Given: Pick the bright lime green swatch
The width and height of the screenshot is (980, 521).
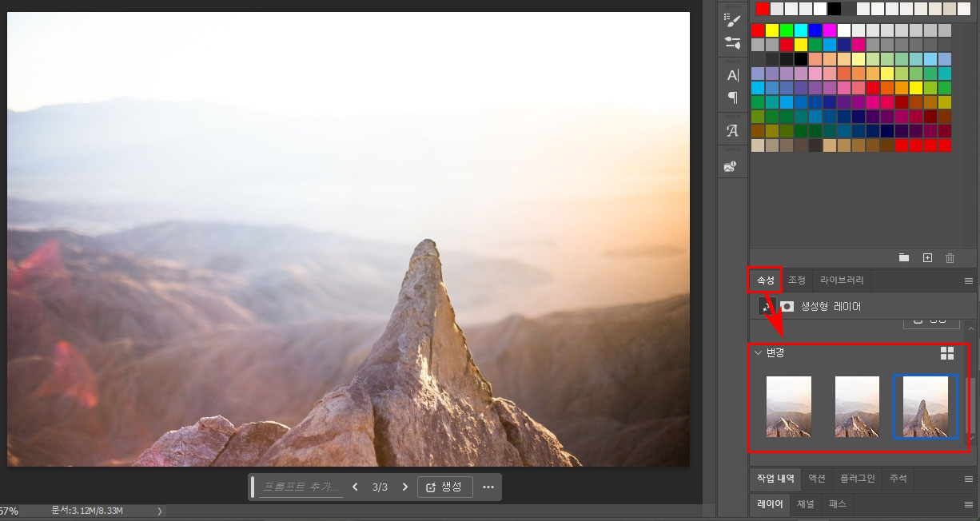Looking at the screenshot, I should [x=787, y=30].
